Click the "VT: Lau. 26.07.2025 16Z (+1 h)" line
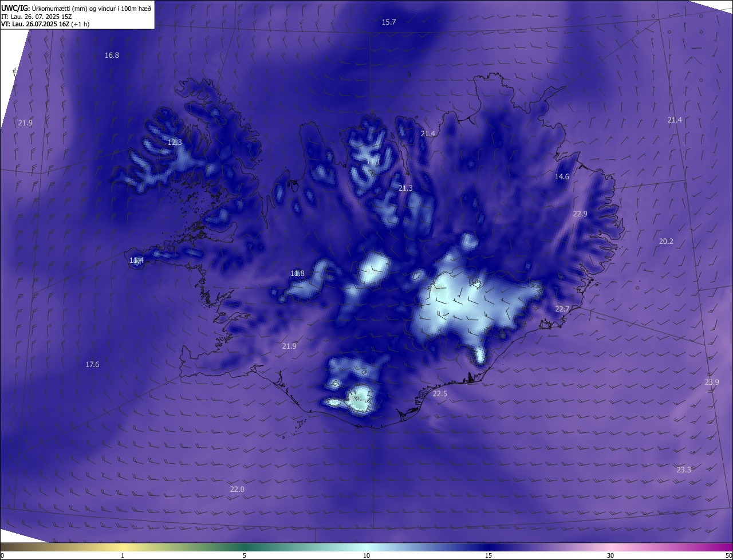733x560 pixels. [45, 24]
